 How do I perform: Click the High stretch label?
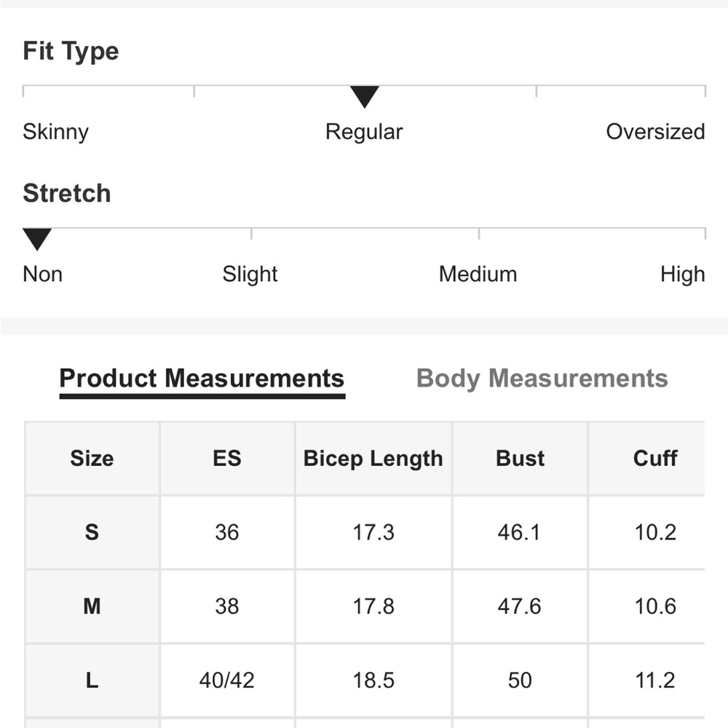click(x=683, y=274)
